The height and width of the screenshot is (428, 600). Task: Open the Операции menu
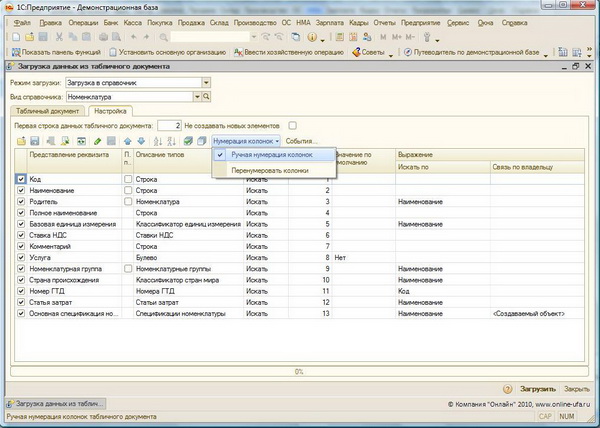click(83, 23)
